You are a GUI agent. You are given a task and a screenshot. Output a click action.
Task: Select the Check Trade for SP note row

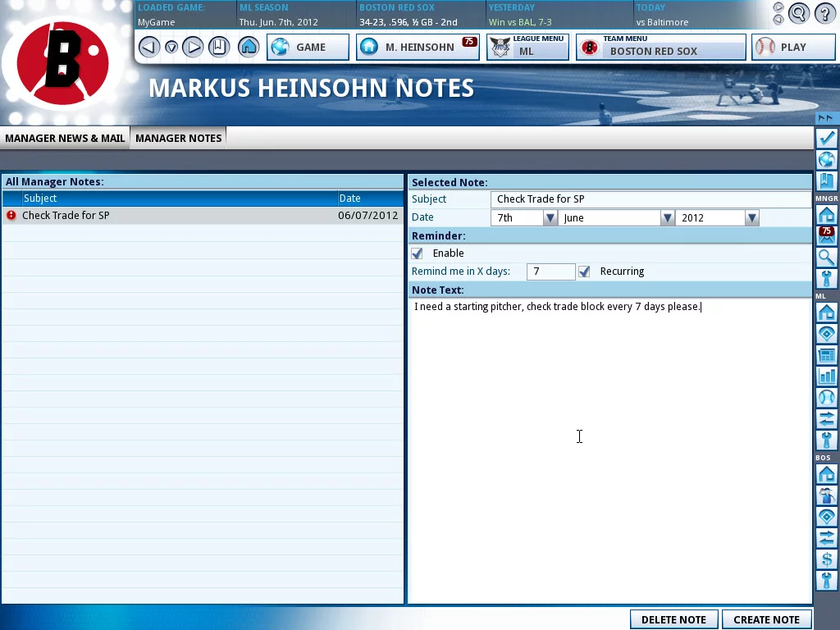coord(203,216)
